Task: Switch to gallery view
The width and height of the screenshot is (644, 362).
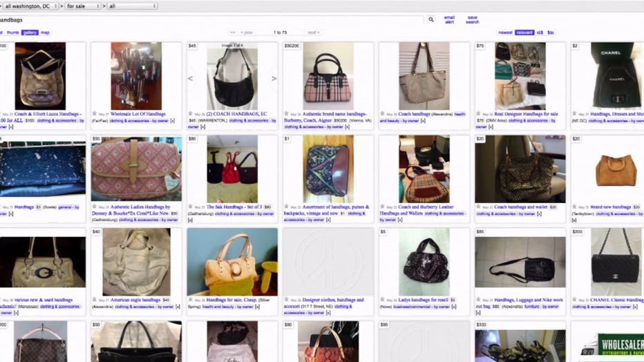Action: click(30, 32)
